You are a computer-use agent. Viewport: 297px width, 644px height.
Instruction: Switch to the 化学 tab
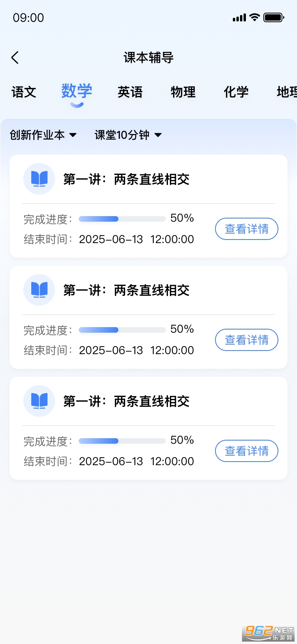coord(236,92)
